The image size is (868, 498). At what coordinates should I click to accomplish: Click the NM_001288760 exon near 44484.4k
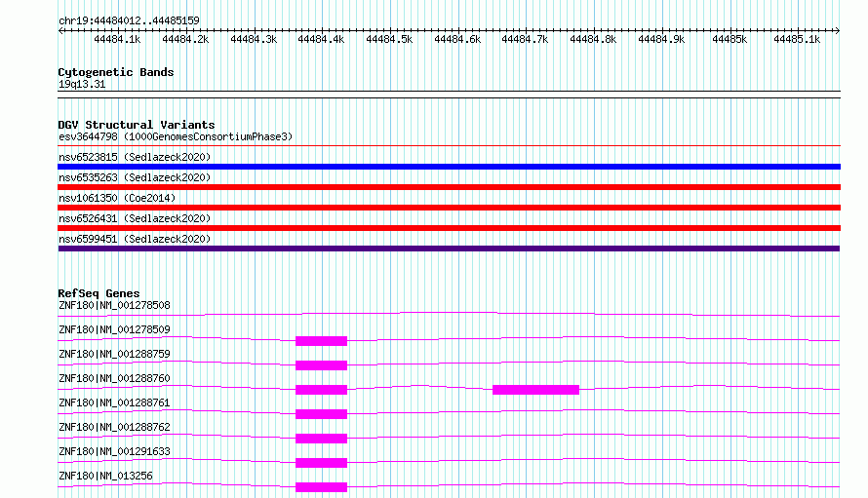(x=321, y=390)
